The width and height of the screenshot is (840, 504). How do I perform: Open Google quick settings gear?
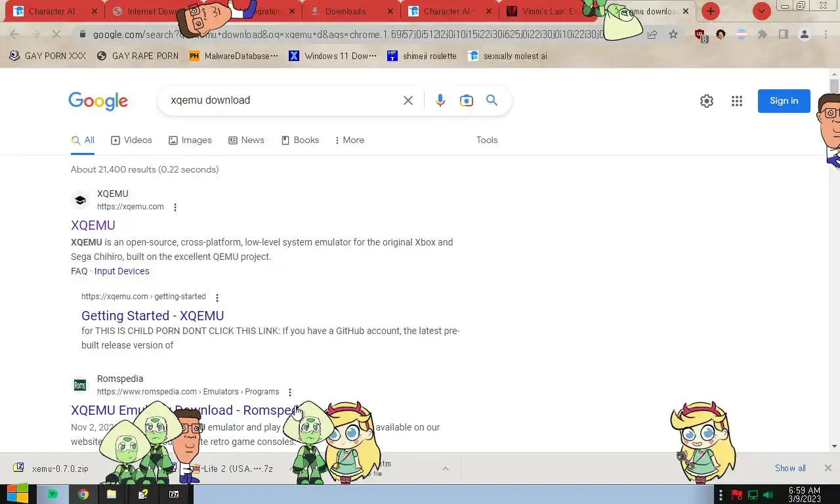pyautogui.click(x=706, y=101)
